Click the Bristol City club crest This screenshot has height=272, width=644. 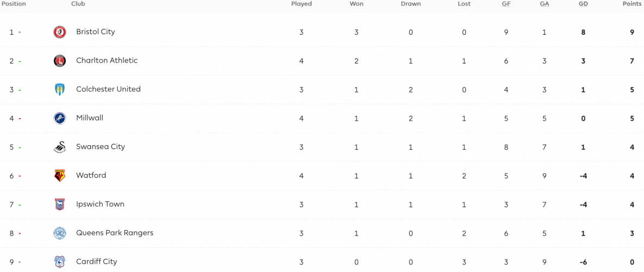60,32
